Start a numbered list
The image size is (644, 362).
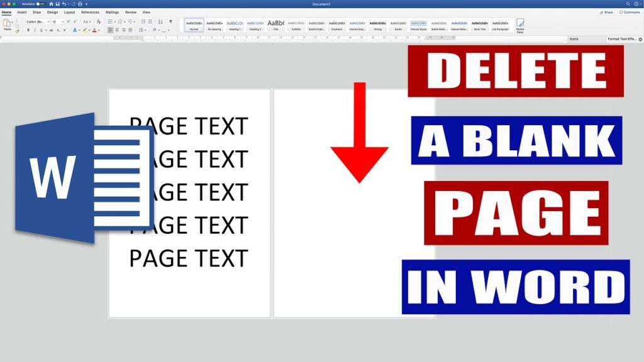[120, 21]
